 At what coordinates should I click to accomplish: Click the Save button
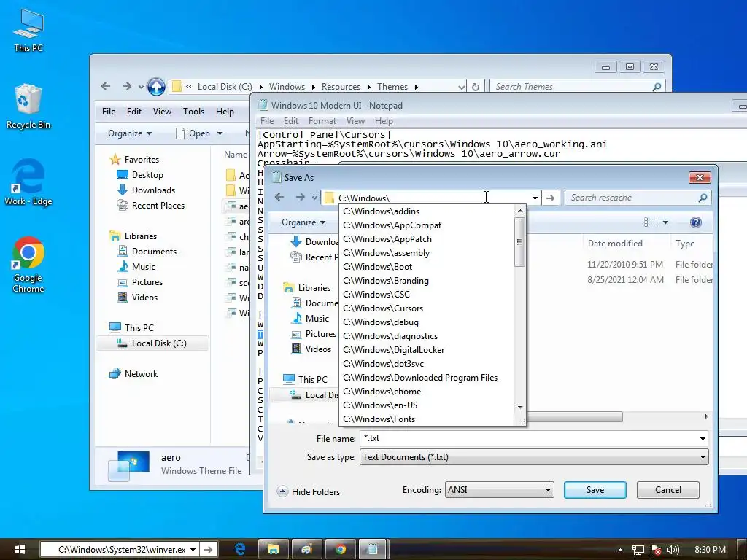tap(595, 490)
